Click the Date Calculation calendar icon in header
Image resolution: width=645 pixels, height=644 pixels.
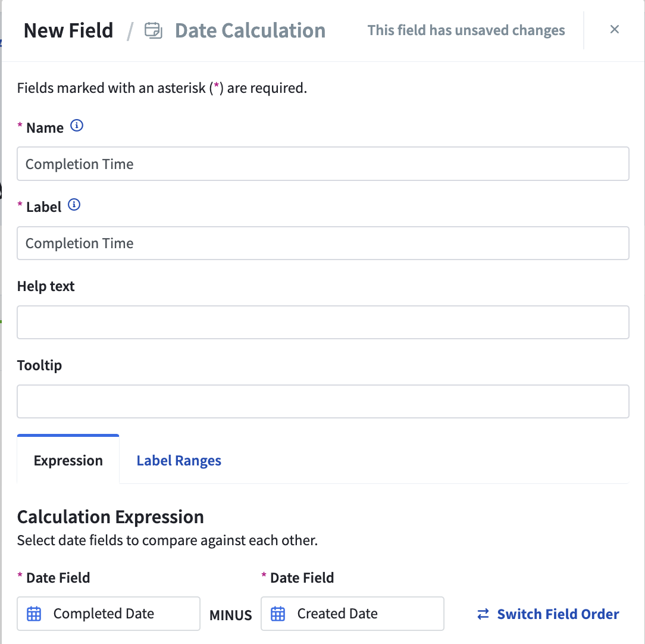point(154,30)
